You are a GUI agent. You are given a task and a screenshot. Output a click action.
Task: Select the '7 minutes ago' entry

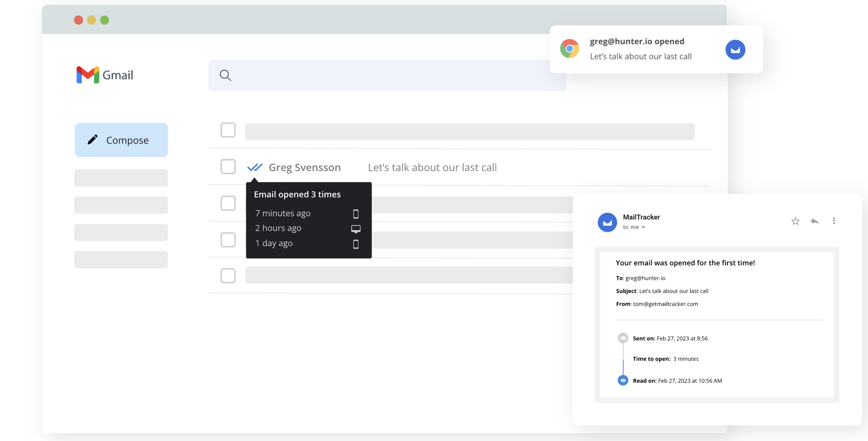282,213
